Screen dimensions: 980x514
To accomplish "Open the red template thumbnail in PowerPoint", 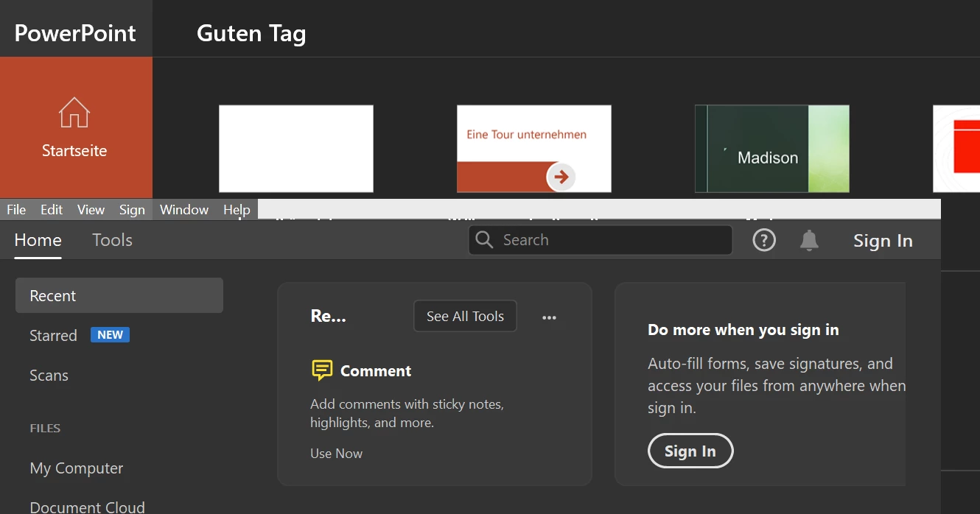I will 956,149.
